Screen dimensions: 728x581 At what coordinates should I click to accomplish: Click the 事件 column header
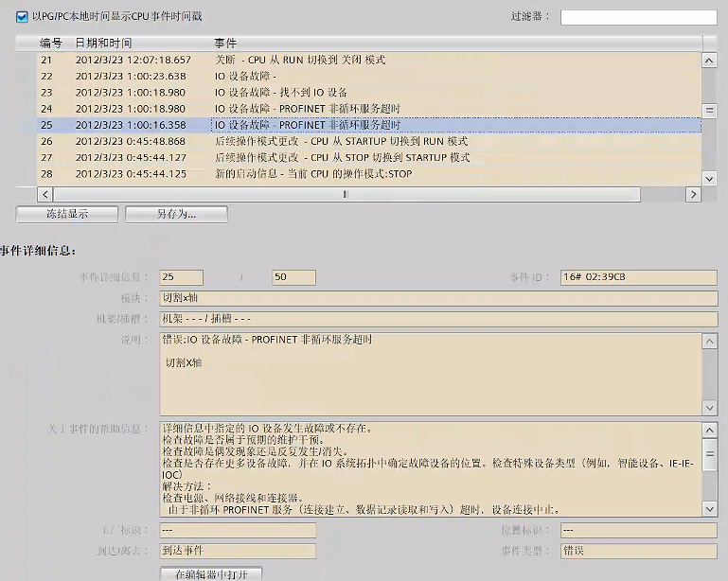[x=225, y=44]
